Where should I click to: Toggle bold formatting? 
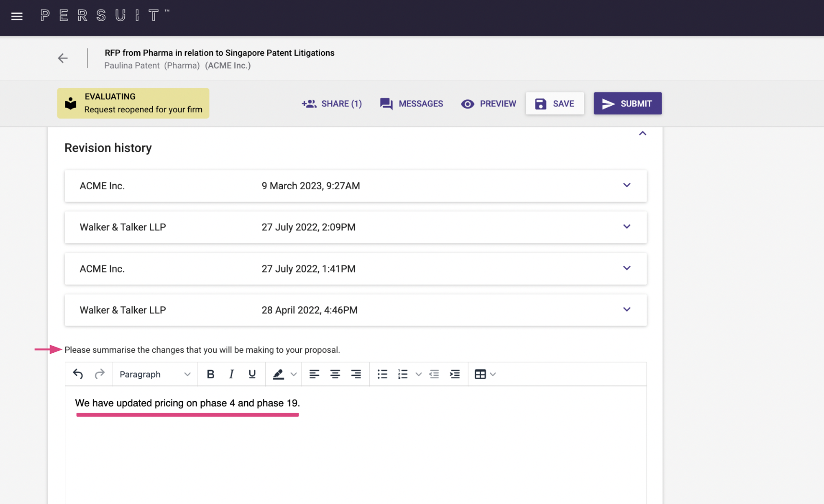(x=210, y=374)
